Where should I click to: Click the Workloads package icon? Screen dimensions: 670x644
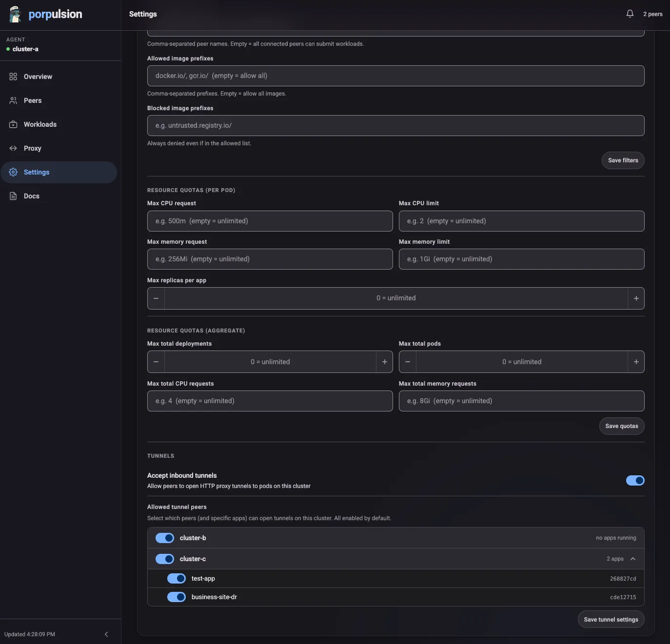13,124
